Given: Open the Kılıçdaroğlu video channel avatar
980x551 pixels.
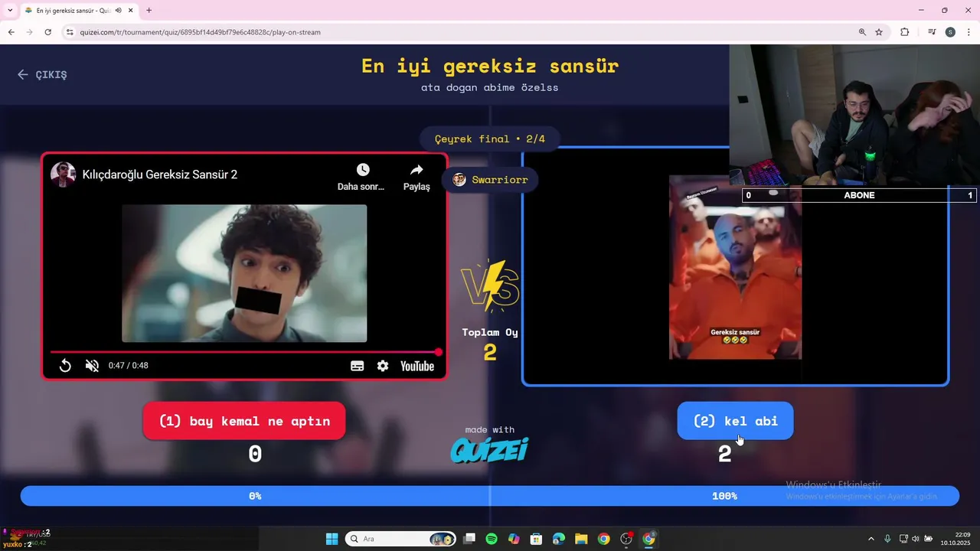Looking at the screenshot, I should click(63, 174).
